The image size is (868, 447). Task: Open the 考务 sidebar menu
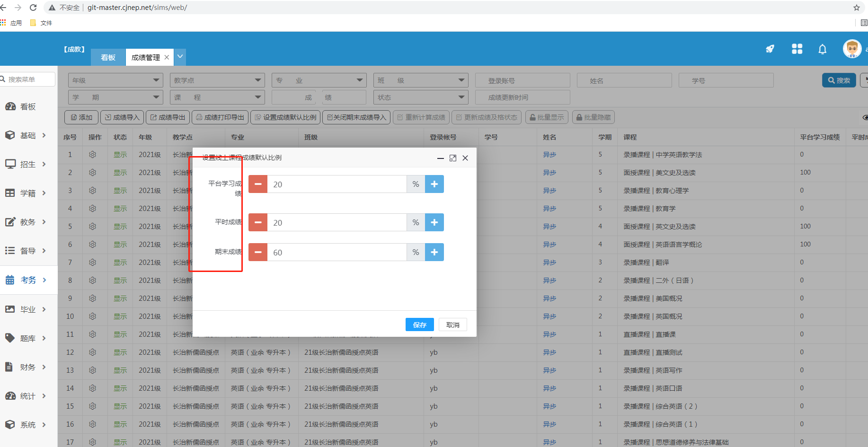coord(28,280)
